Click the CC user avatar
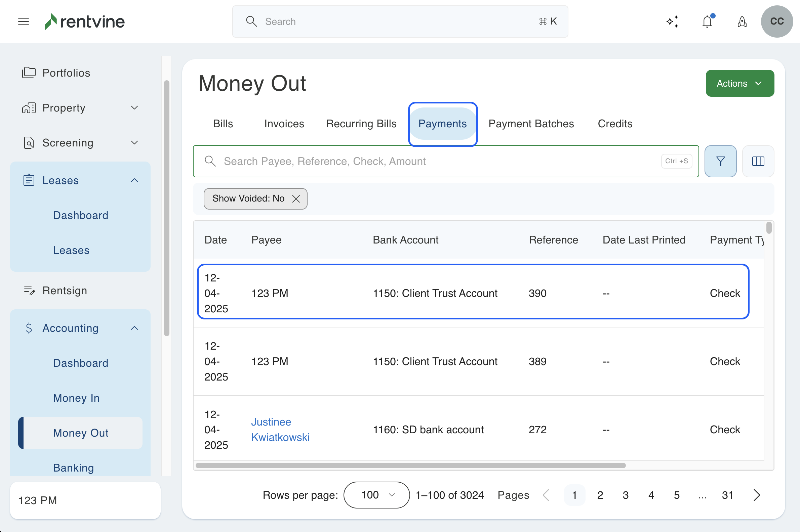800x532 pixels. [x=776, y=21]
